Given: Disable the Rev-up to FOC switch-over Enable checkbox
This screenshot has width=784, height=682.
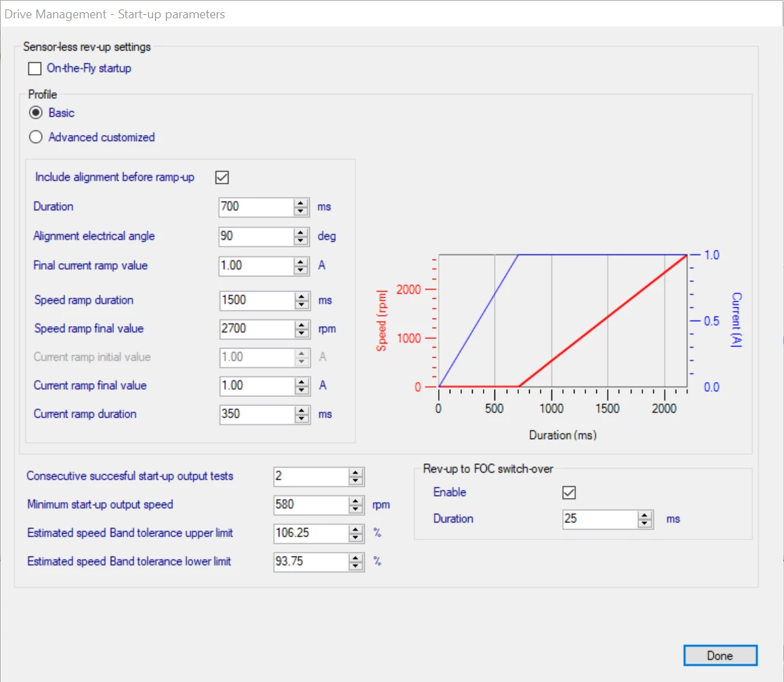Looking at the screenshot, I should (569, 493).
